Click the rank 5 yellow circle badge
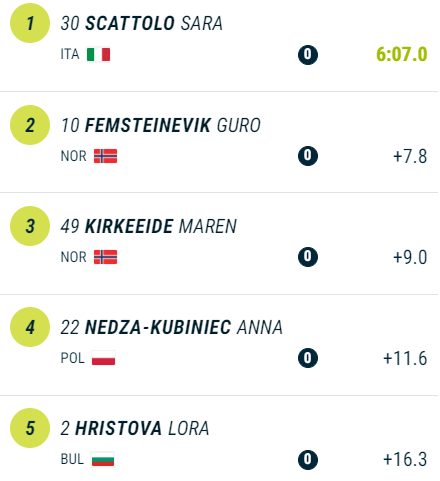440x481 pixels. tap(30, 428)
